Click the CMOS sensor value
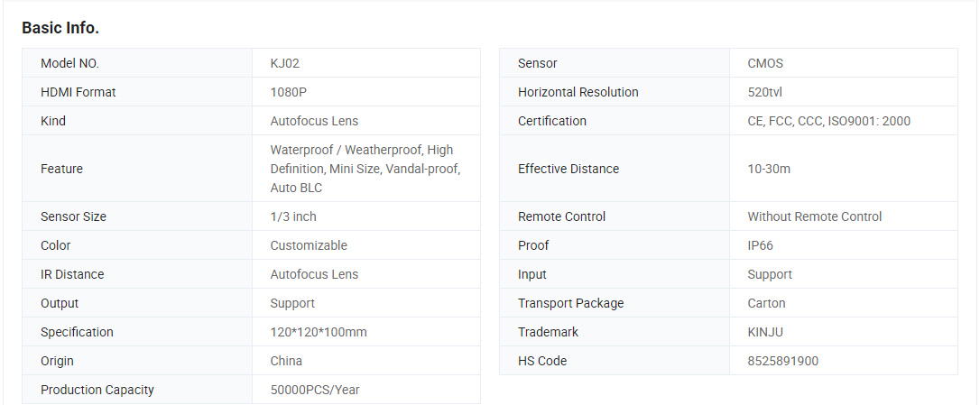 coord(765,63)
